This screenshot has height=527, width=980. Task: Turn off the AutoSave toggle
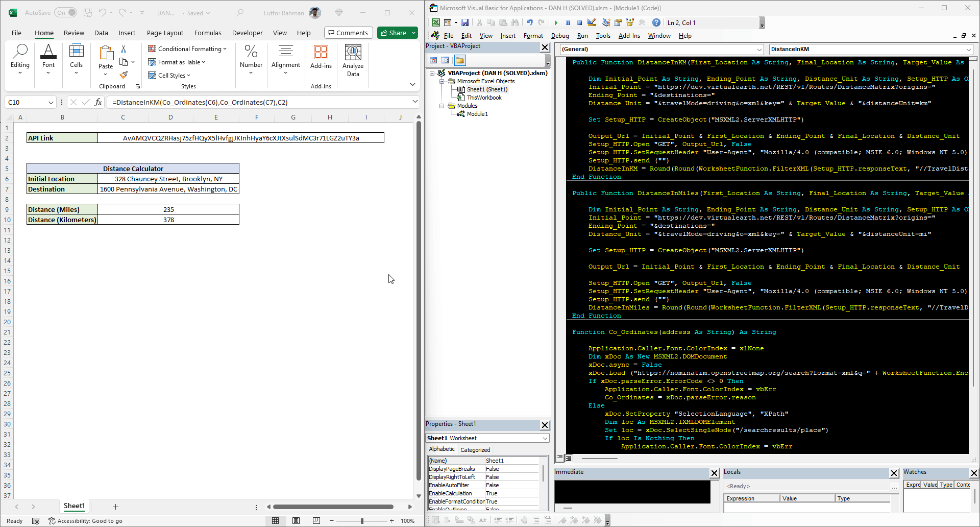[65, 12]
